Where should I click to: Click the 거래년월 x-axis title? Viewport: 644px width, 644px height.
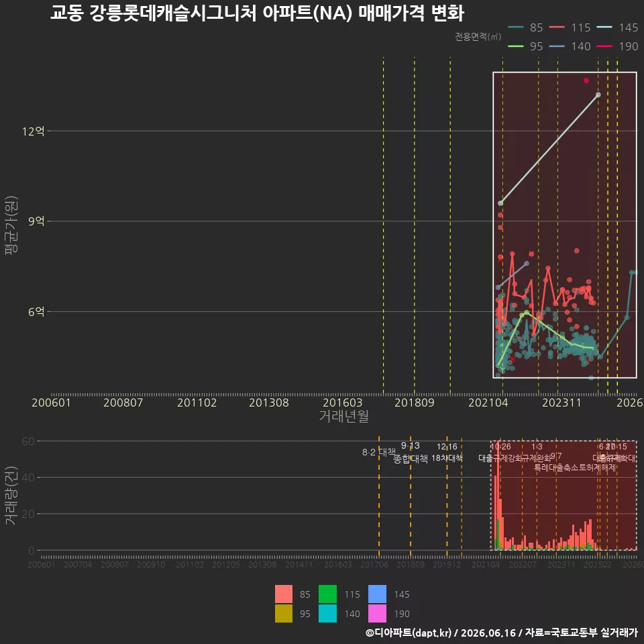point(344,416)
